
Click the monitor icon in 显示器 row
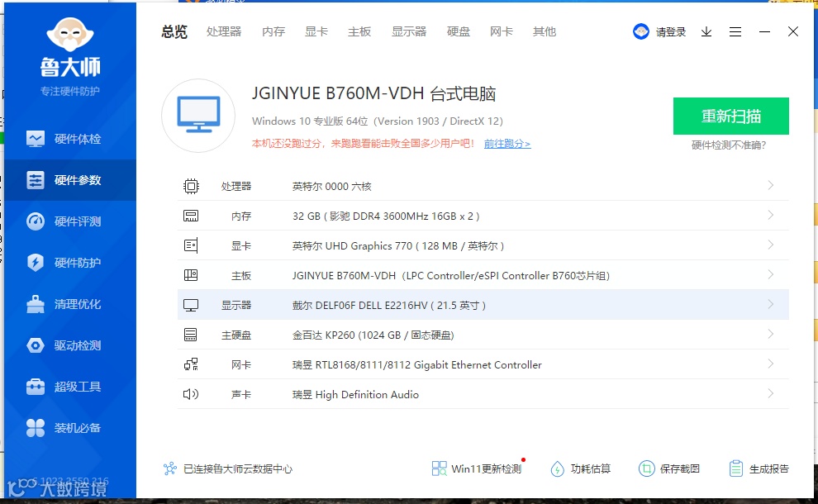[x=191, y=305]
